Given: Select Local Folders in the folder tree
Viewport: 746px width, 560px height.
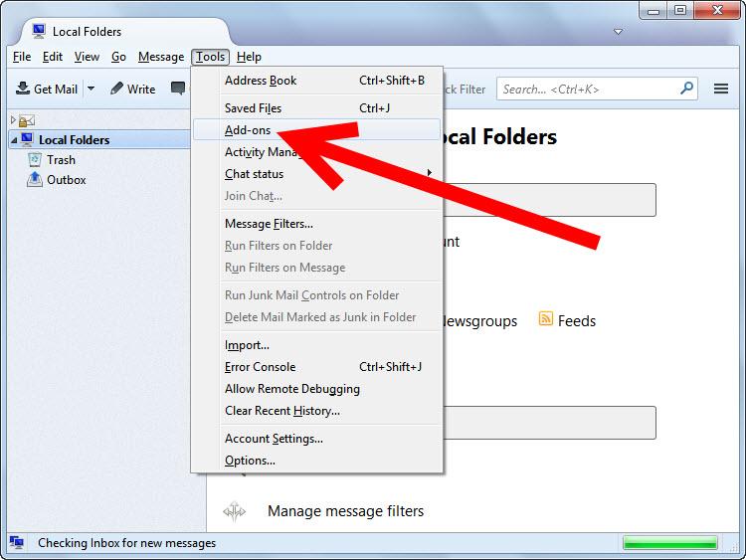Looking at the screenshot, I should (75, 140).
